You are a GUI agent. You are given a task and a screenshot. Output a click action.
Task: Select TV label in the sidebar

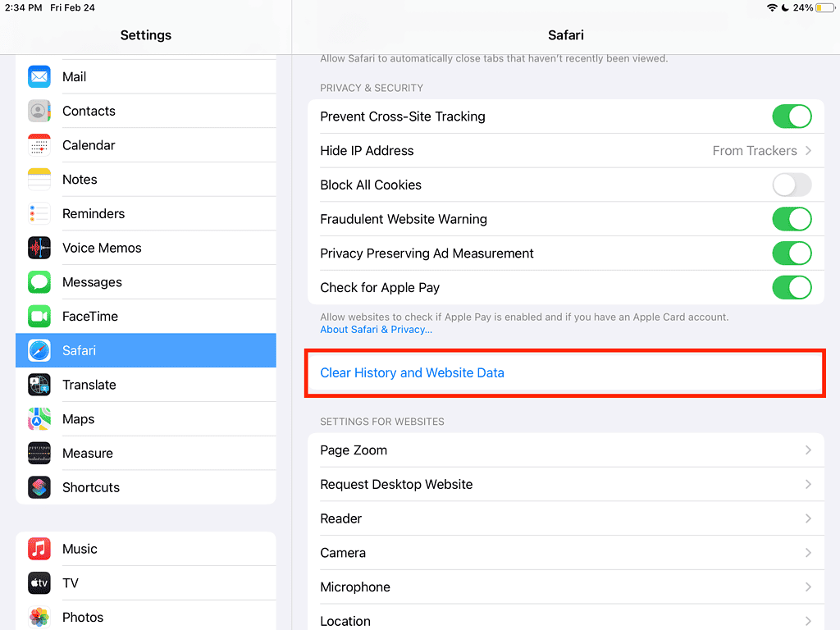(71, 583)
